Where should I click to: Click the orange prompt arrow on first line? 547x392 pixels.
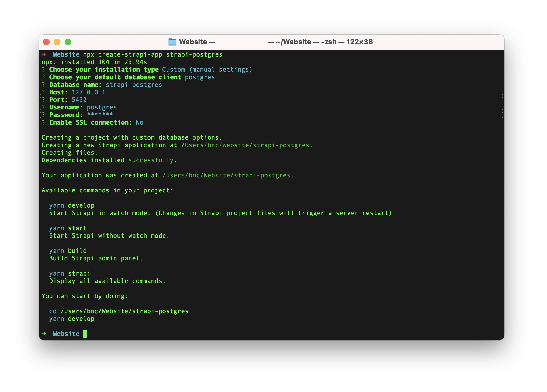click(x=44, y=54)
